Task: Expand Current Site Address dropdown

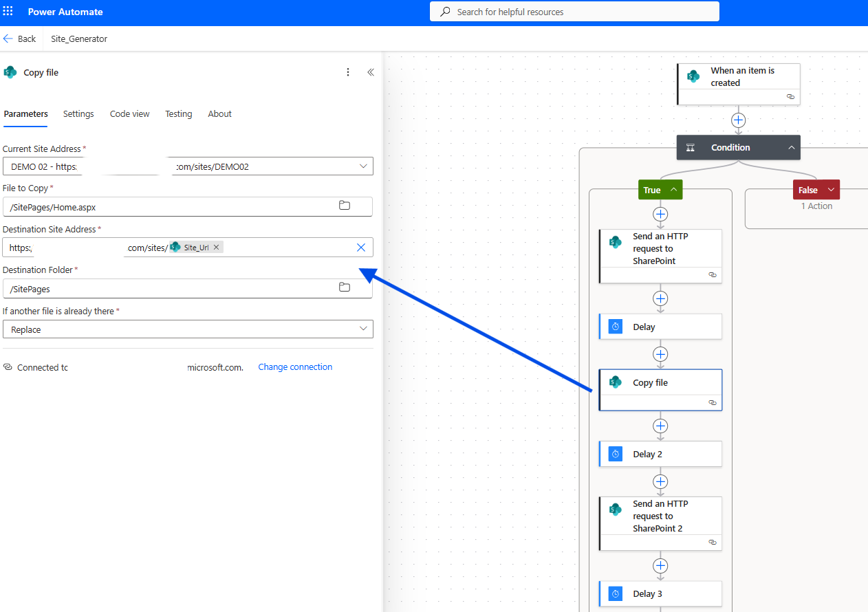Action: point(363,166)
